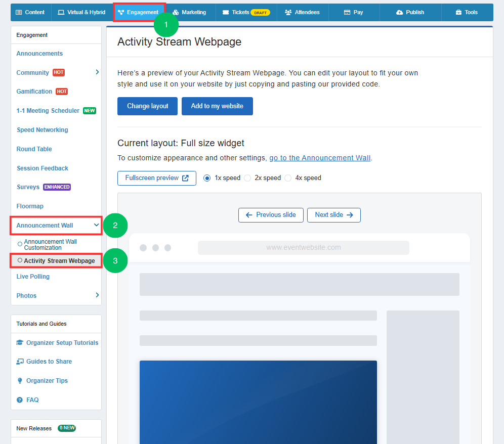Follow go to the Announcement Wall link
The width and height of the screenshot is (504, 444).
[x=320, y=158]
